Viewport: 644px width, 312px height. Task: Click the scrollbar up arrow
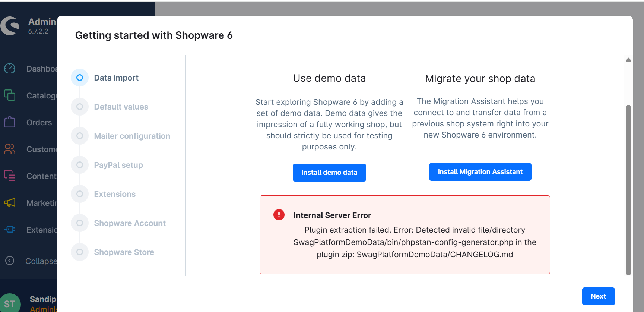click(628, 60)
